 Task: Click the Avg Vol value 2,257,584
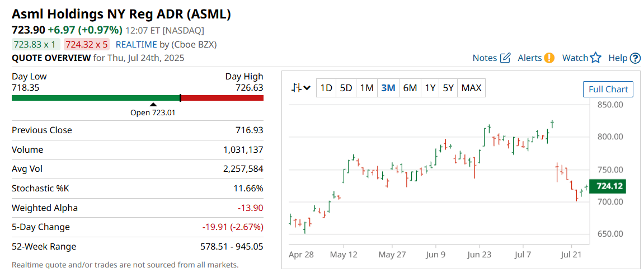click(x=243, y=169)
